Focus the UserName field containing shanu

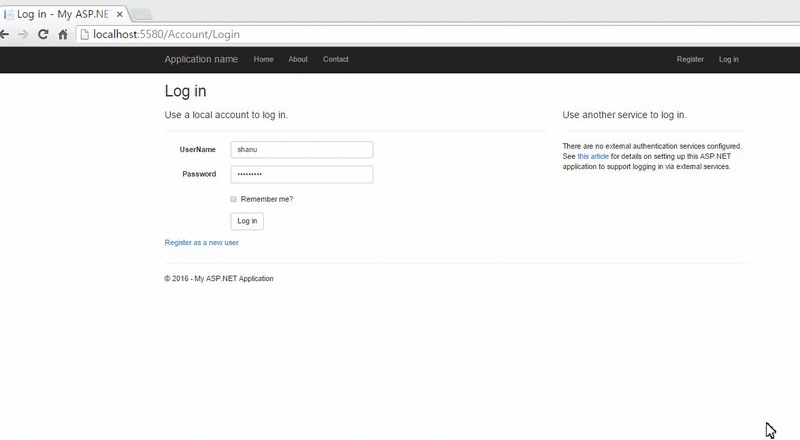click(302, 150)
